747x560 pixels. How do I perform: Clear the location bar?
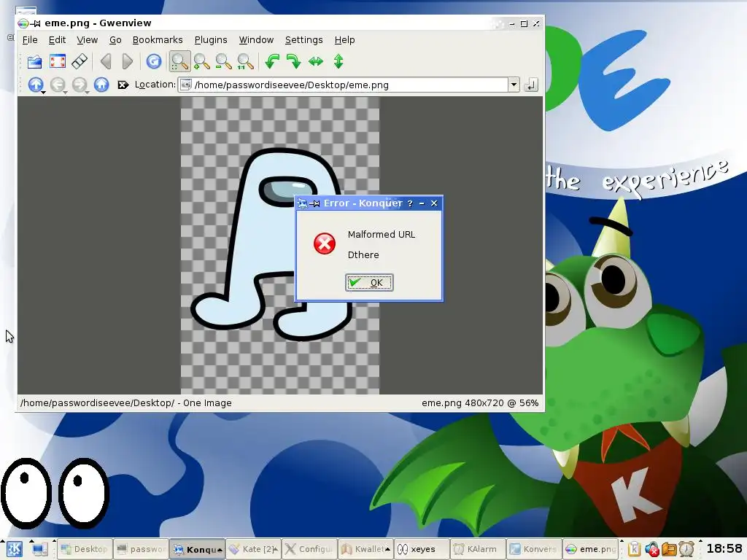(x=123, y=85)
